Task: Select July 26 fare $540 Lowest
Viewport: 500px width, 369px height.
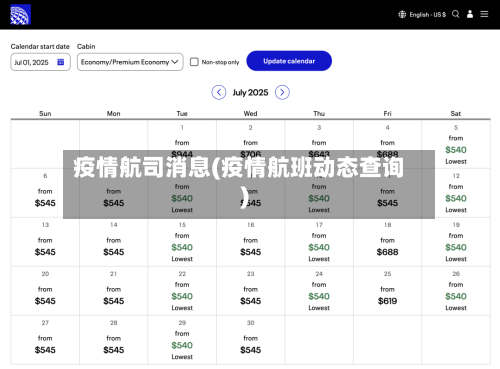Action: (x=456, y=291)
